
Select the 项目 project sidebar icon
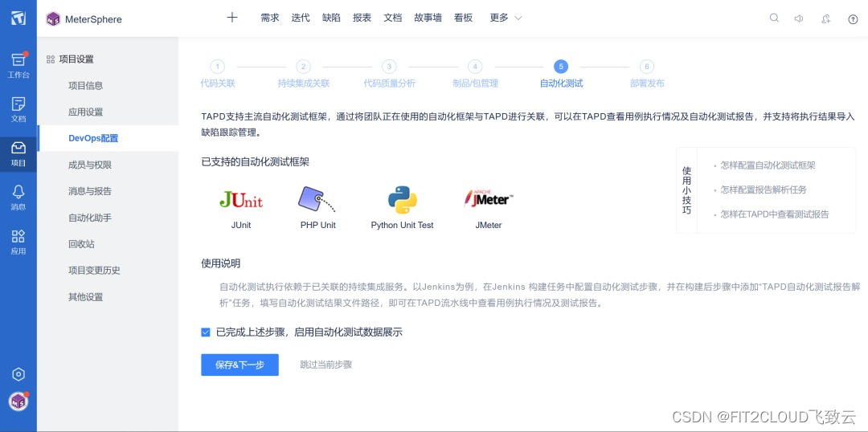[x=18, y=149]
